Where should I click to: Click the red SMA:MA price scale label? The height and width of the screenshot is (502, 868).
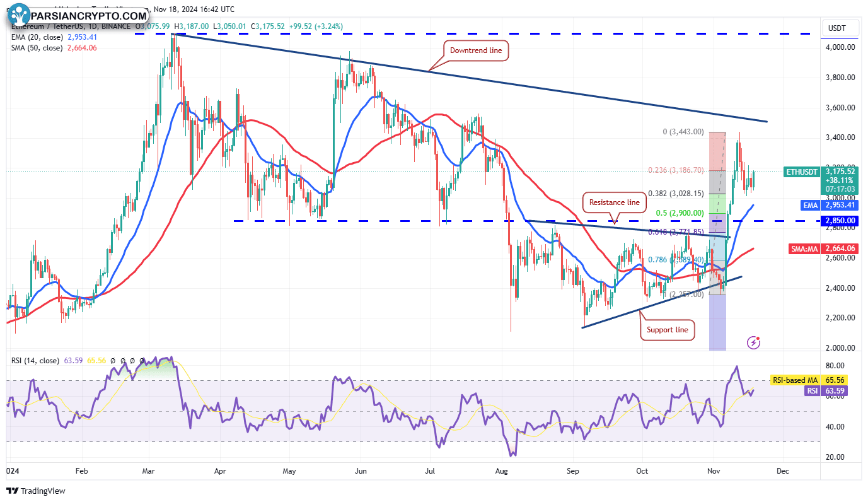tap(804, 250)
